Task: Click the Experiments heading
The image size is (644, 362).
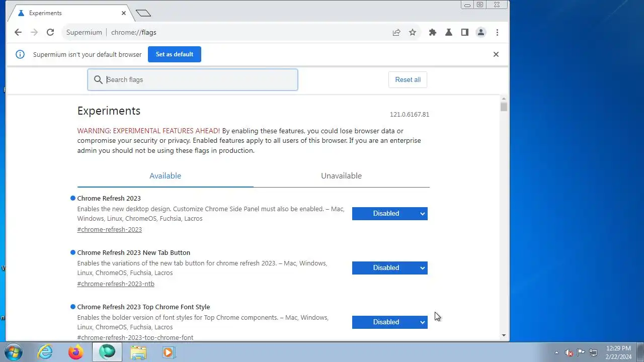Action: click(109, 111)
